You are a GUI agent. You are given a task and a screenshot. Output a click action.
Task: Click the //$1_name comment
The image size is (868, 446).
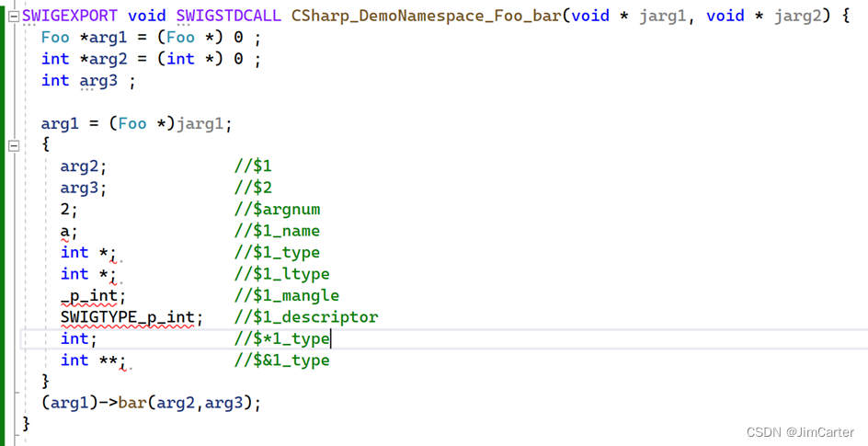tap(277, 231)
